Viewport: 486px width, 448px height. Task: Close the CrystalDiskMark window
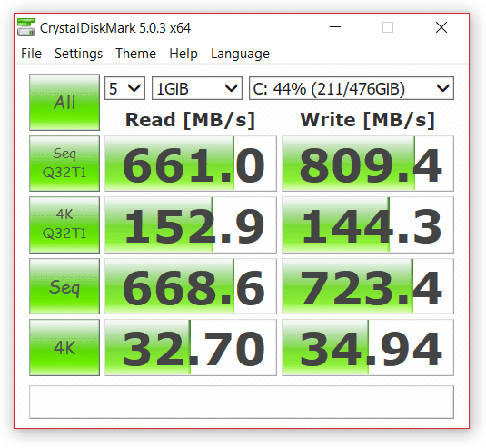pyautogui.click(x=441, y=27)
